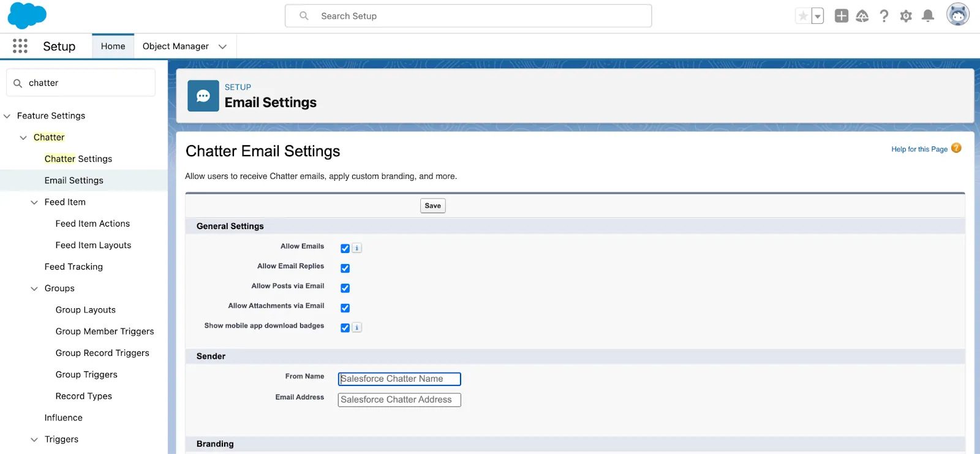This screenshot has width=980, height=454.
Task: Open the setup gear icon
Action: (906, 16)
